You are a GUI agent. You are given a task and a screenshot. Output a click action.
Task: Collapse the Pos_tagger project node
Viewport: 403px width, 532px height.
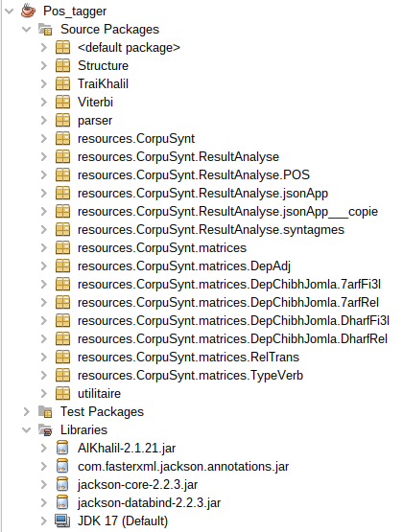pos(10,11)
